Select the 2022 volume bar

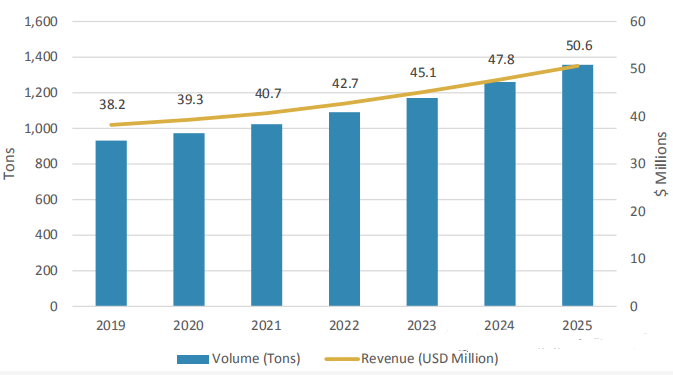pyautogui.click(x=345, y=209)
